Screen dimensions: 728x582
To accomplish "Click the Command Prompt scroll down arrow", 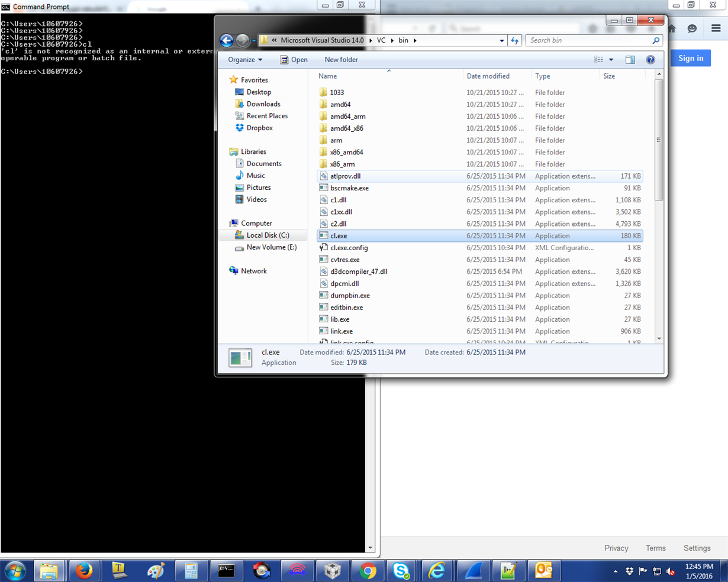I will (371, 548).
